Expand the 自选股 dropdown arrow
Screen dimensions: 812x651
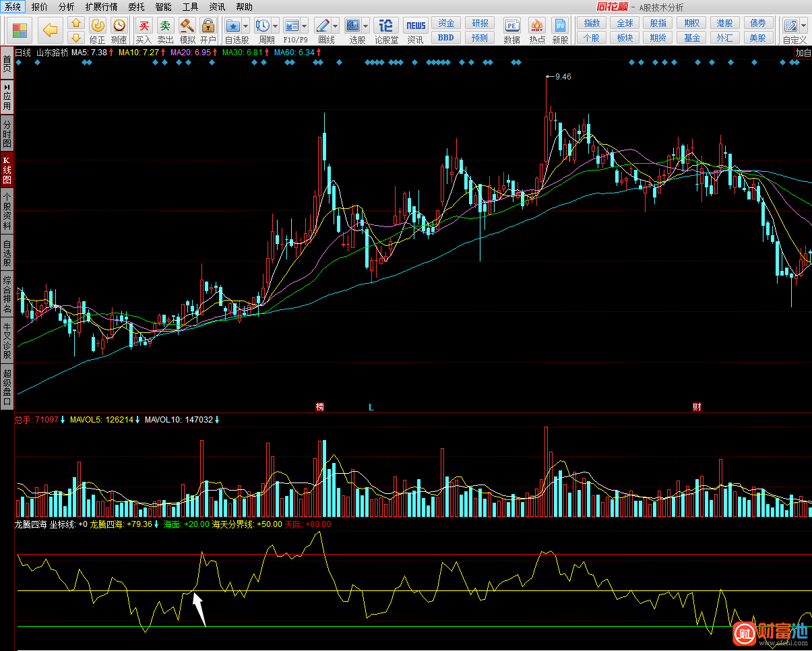246,26
